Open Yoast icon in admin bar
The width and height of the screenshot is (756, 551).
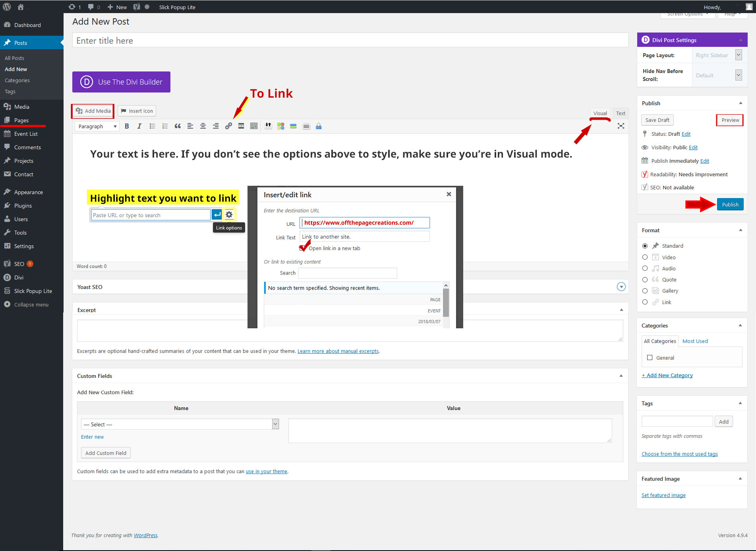(137, 7)
